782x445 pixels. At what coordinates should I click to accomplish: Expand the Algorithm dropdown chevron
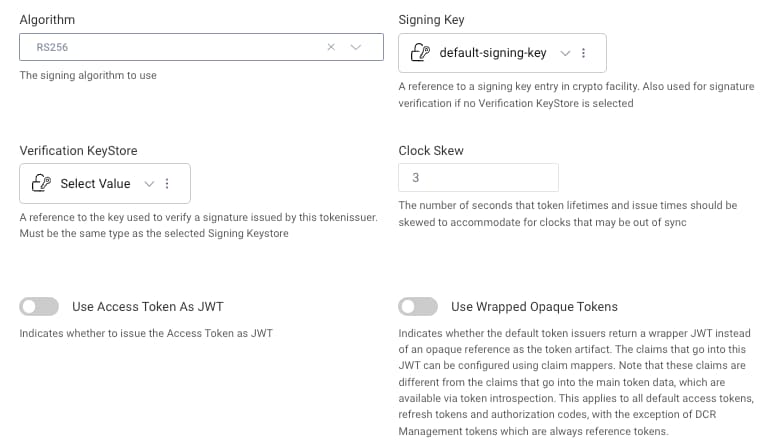point(356,47)
